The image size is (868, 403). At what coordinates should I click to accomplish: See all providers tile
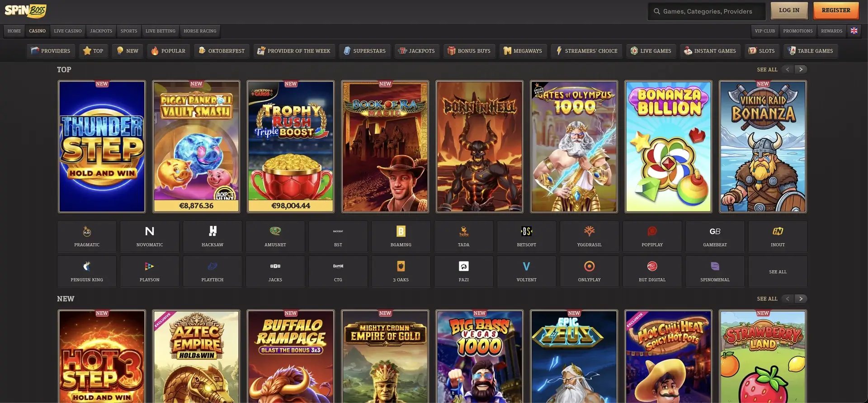pos(778,271)
